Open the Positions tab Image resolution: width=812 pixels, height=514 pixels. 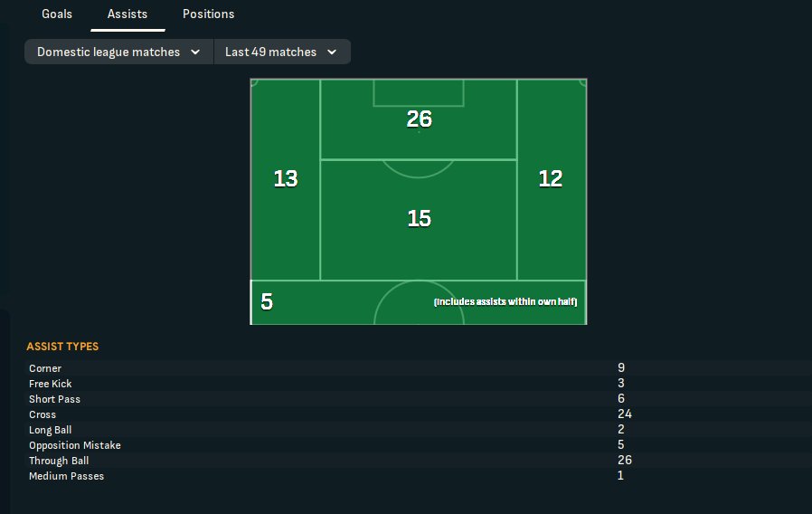(x=208, y=14)
